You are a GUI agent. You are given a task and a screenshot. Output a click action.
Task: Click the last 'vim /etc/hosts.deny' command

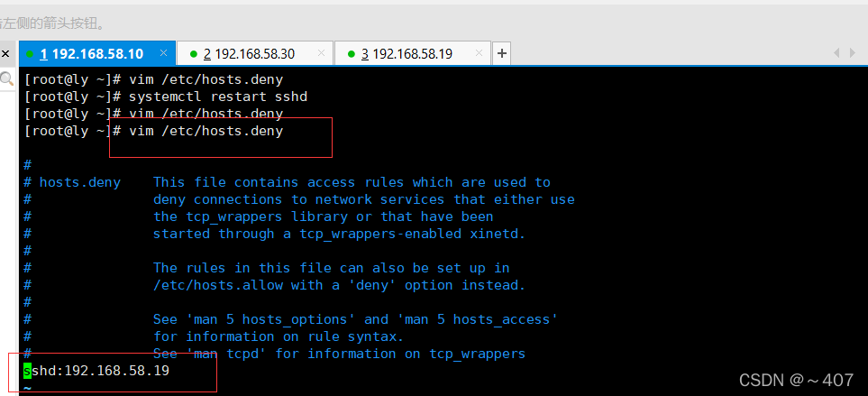(206, 132)
